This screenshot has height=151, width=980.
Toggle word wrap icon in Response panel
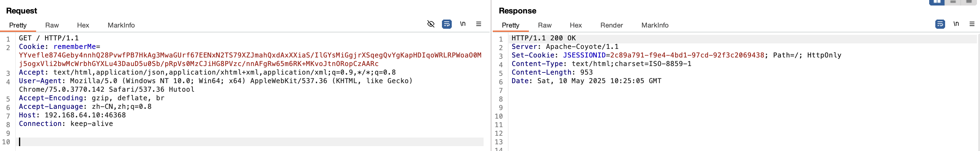[940, 24]
